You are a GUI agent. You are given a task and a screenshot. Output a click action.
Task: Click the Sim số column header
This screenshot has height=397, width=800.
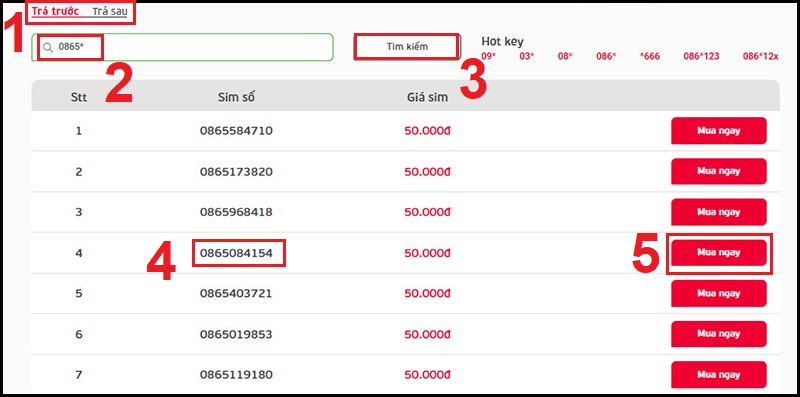click(236, 97)
